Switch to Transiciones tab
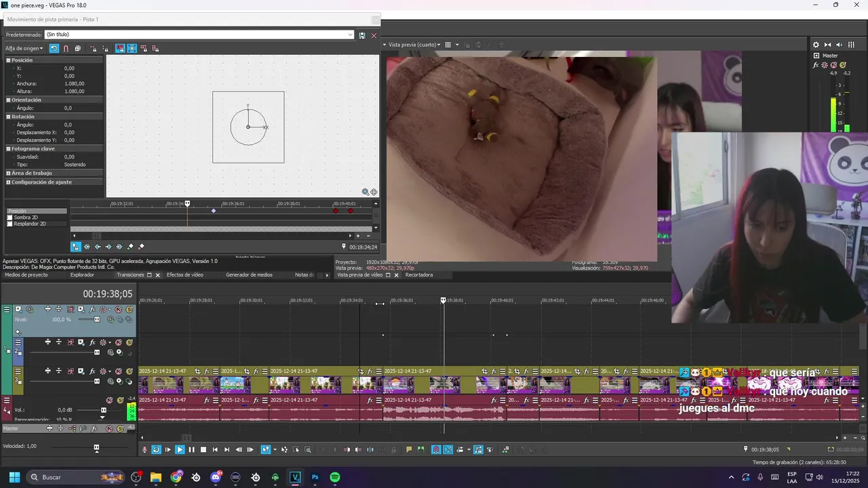The image size is (868, 488). point(130,275)
